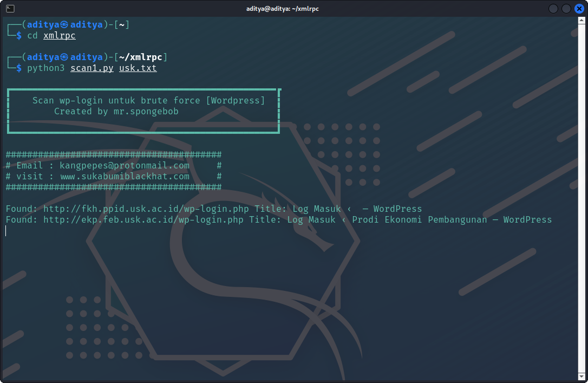Click the usk.txt file name
Image resolution: width=588 pixels, height=383 pixels.
(138, 68)
